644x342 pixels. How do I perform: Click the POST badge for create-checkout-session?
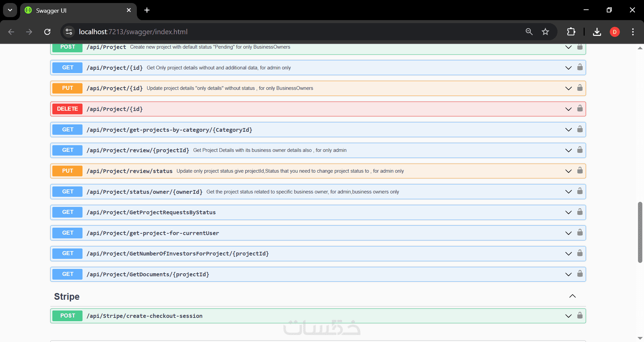(67, 316)
